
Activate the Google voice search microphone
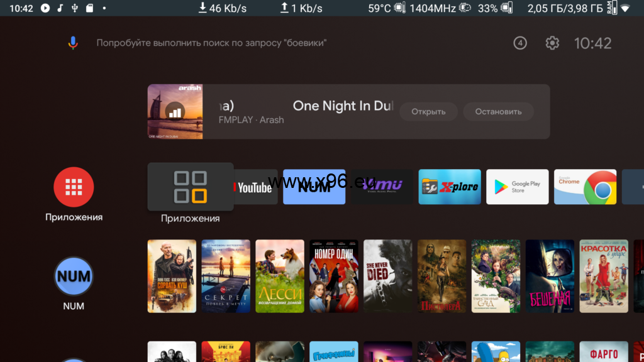(73, 43)
